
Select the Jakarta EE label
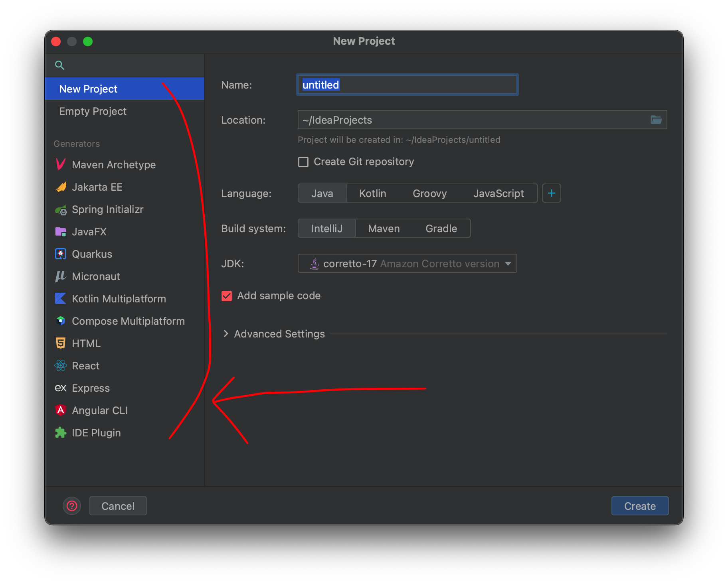(x=97, y=187)
